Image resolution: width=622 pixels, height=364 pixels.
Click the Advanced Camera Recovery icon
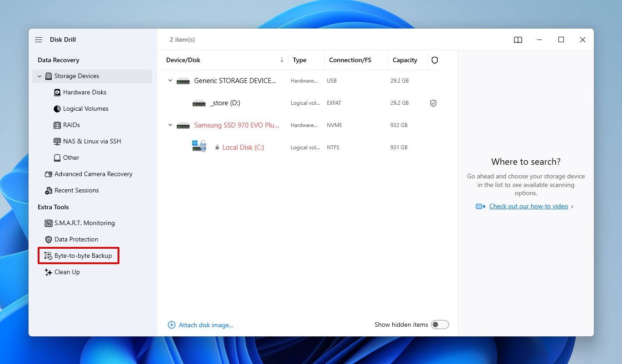[x=49, y=174]
